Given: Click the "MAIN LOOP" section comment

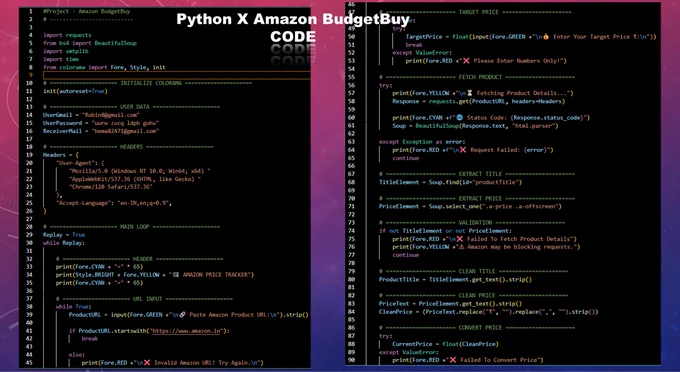Looking at the screenshot, I should [131, 227].
